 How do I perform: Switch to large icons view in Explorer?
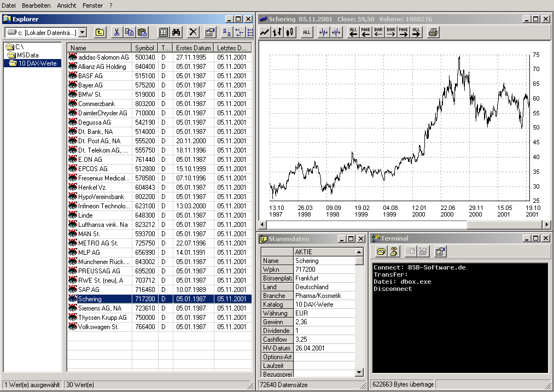227,32
